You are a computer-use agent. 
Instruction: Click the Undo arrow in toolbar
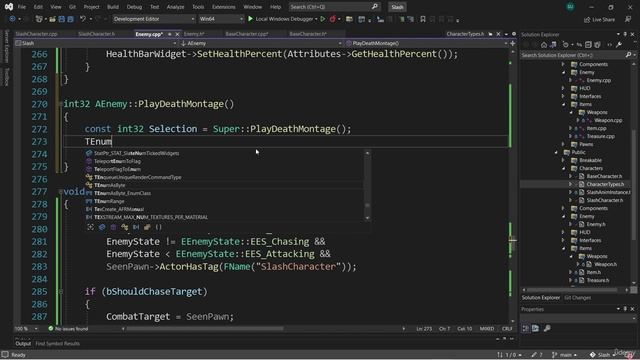tap(83, 19)
